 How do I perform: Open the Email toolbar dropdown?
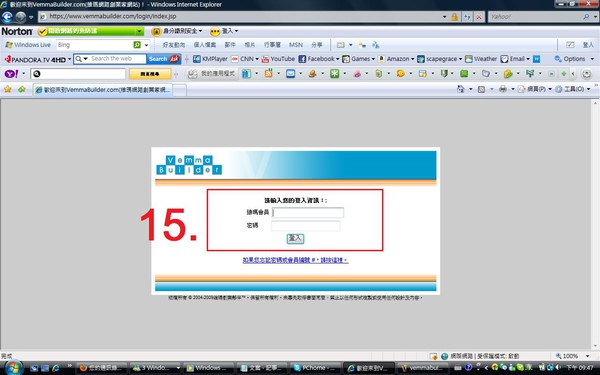point(515,59)
